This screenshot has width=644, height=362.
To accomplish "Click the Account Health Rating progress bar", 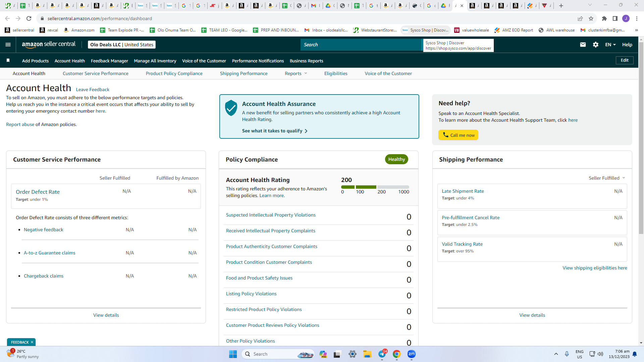I will point(375,187).
